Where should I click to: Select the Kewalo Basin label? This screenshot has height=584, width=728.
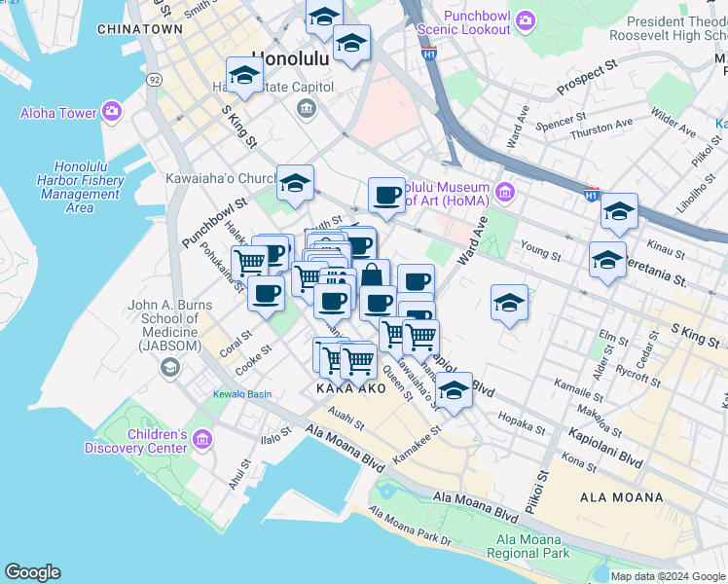click(x=242, y=394)
